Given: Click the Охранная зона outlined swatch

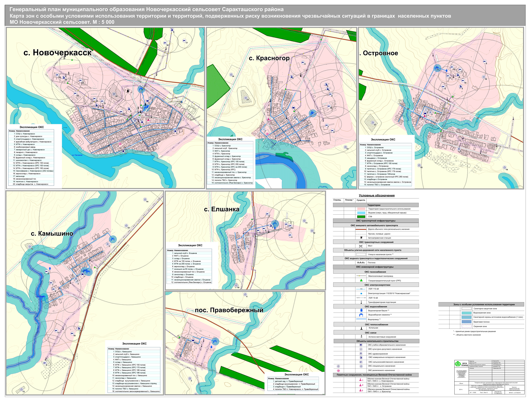Looking at the screenshot, I should [466, 326].
